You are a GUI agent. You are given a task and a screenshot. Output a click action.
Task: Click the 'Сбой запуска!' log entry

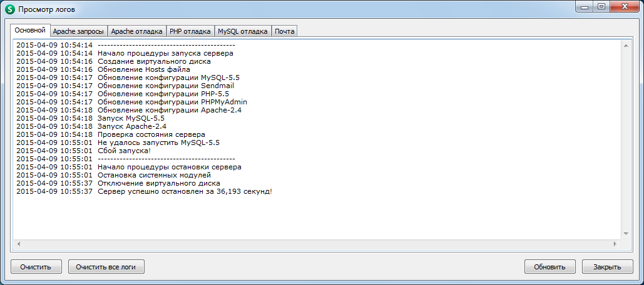pyautogui.click(x=124, y=151)
